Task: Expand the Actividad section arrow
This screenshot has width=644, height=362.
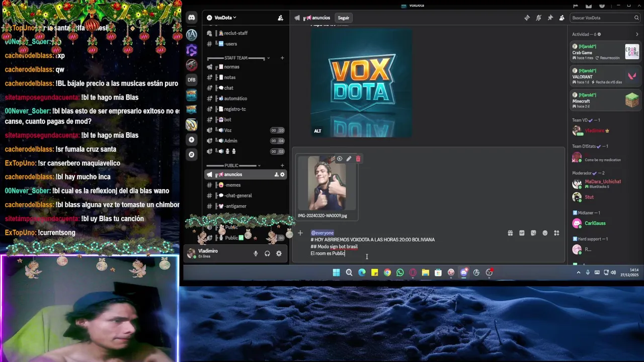Action: [x=637, y=34]
